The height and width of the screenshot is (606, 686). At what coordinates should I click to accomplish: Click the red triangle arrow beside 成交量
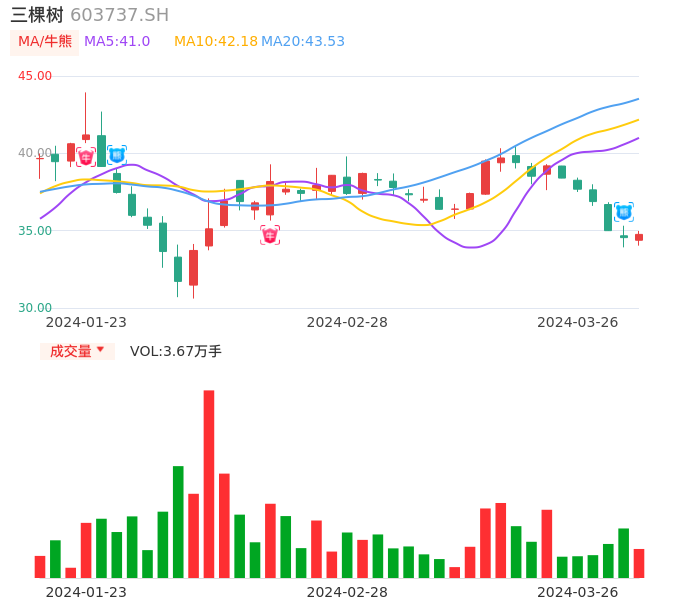100,350
